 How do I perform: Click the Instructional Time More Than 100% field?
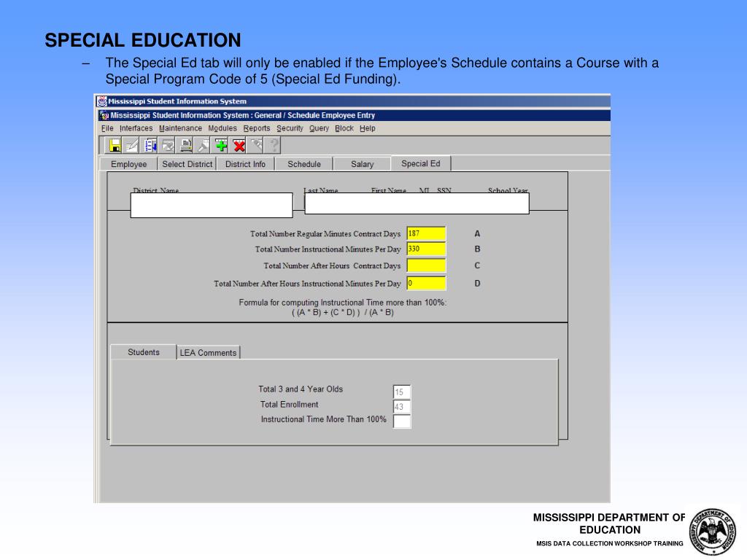click(x=402, y=421)
